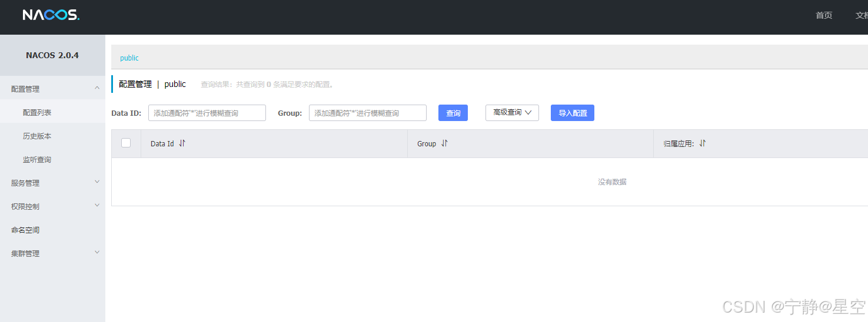Focus the Data ID search field
Viewport: 868px width, 322px height.
click(207, 113)
